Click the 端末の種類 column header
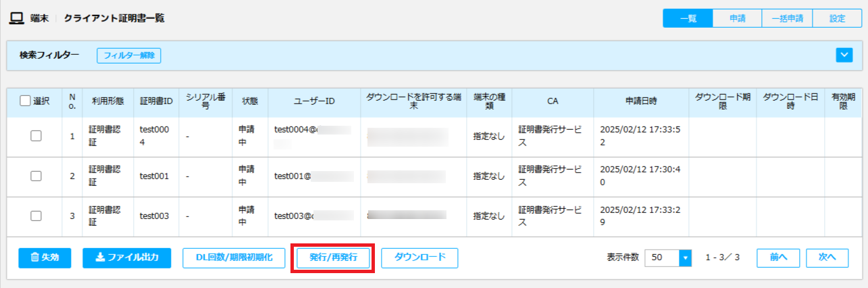 (490, 101)
